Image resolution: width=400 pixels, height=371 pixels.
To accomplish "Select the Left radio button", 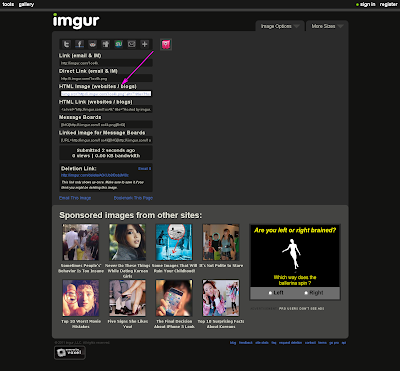I will point(270,293).
